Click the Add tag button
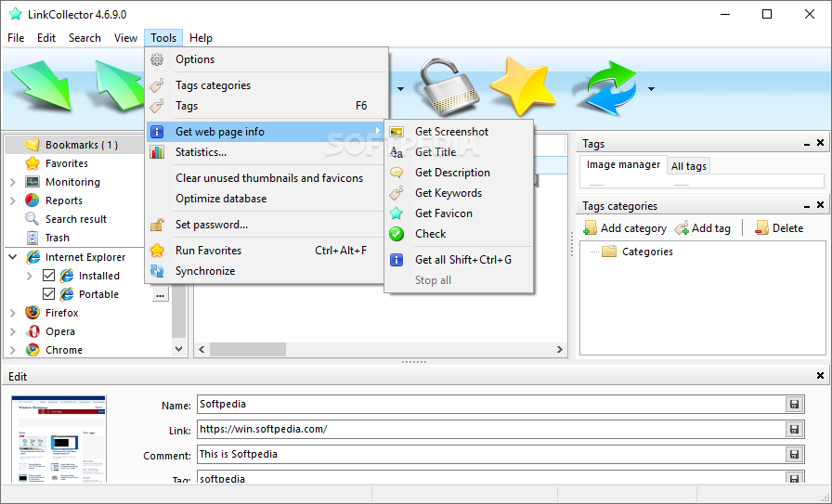 (703, 228)
